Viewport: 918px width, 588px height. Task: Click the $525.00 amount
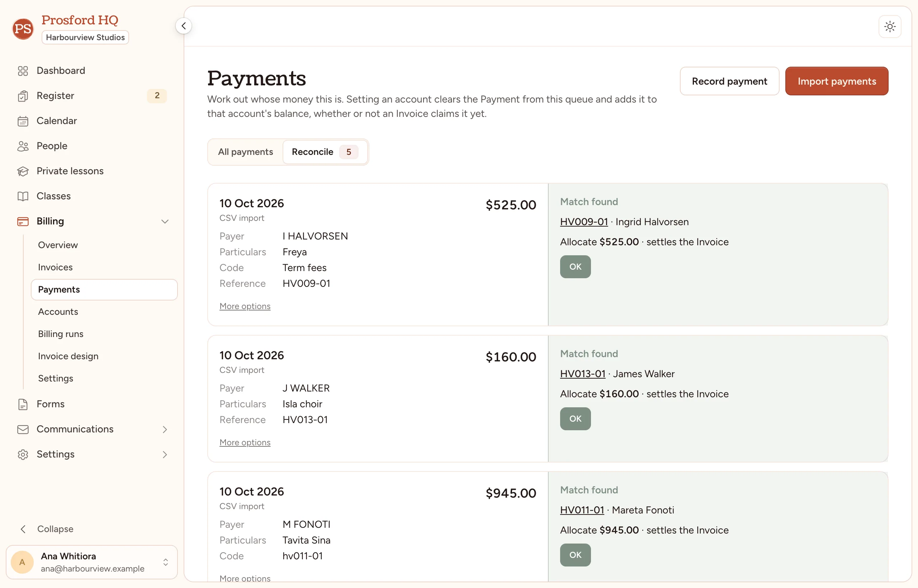tap(511, 205)
